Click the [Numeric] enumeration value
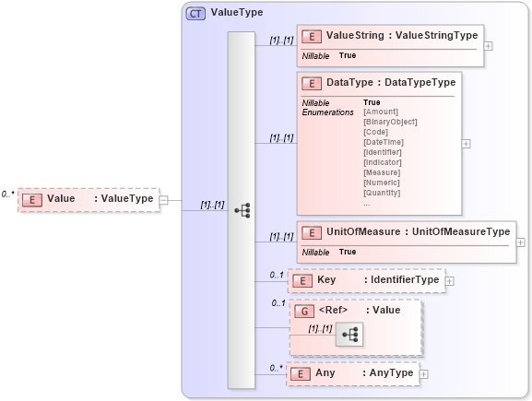Image resolution: width=532 pixels, height=401 pixels. (382, 183)
